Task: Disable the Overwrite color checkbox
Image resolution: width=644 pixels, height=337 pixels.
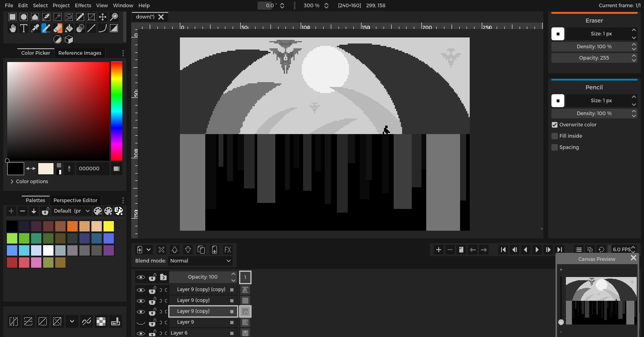Action: 555,125
